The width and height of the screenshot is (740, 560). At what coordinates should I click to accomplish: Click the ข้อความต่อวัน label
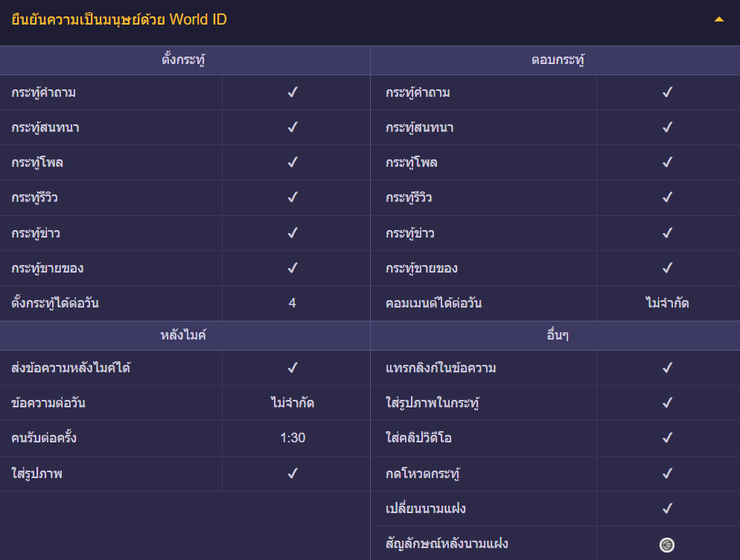tap(48, 403)
